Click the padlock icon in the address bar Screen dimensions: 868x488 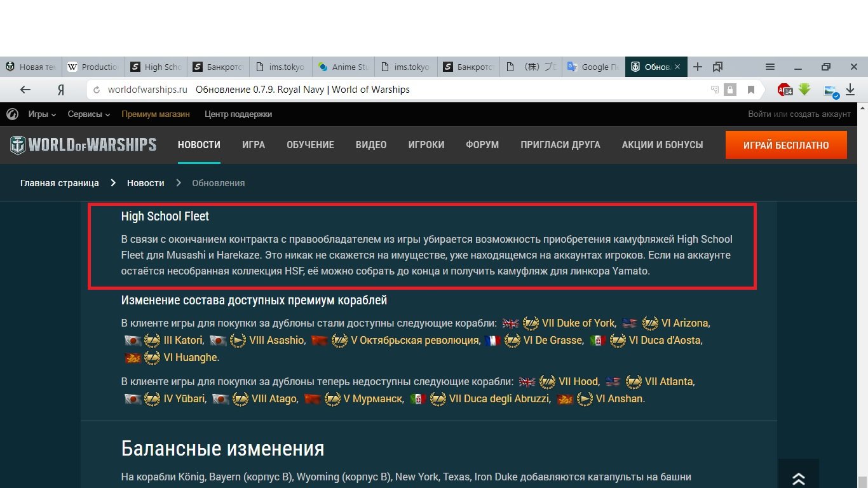click(731, 90)
